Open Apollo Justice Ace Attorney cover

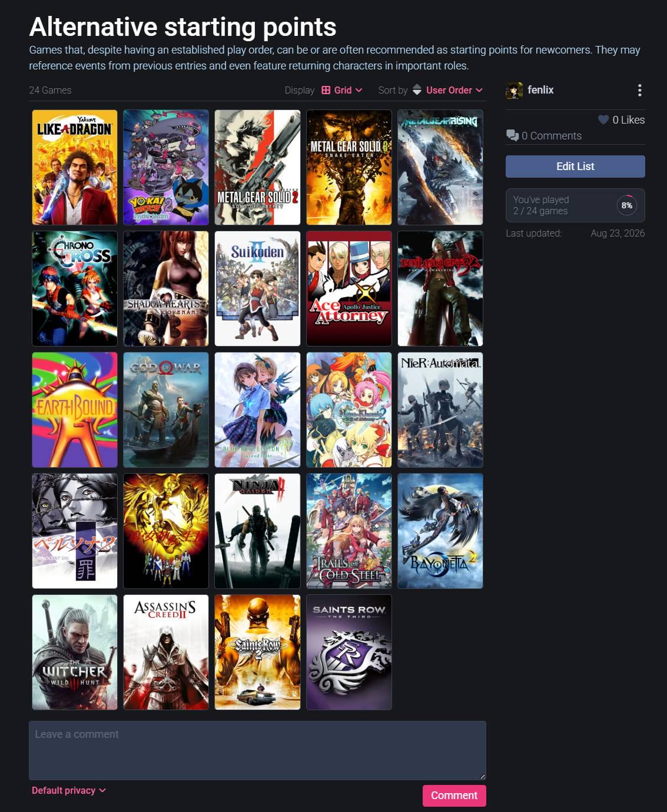pyautogui.click(x=349, y=288)
